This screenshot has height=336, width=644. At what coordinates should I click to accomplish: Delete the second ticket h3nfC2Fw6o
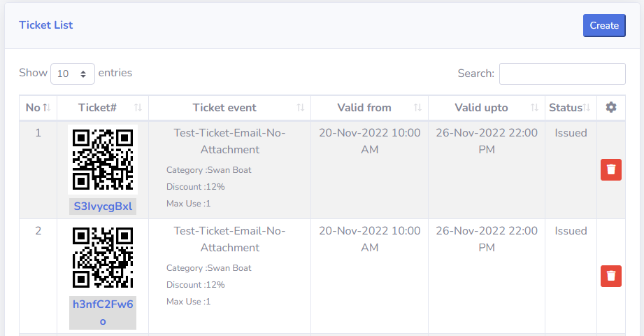pos(611,276)
